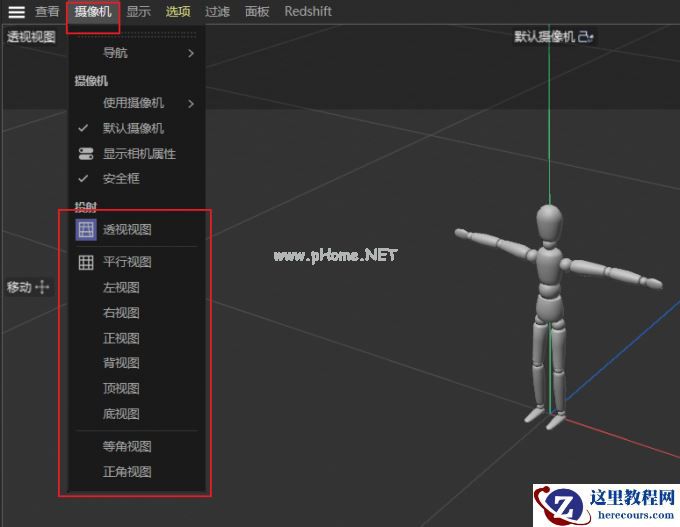The image size is (680, 527).
Task: Click the 移动 move tool icon
Action: [x=42, y=287]
